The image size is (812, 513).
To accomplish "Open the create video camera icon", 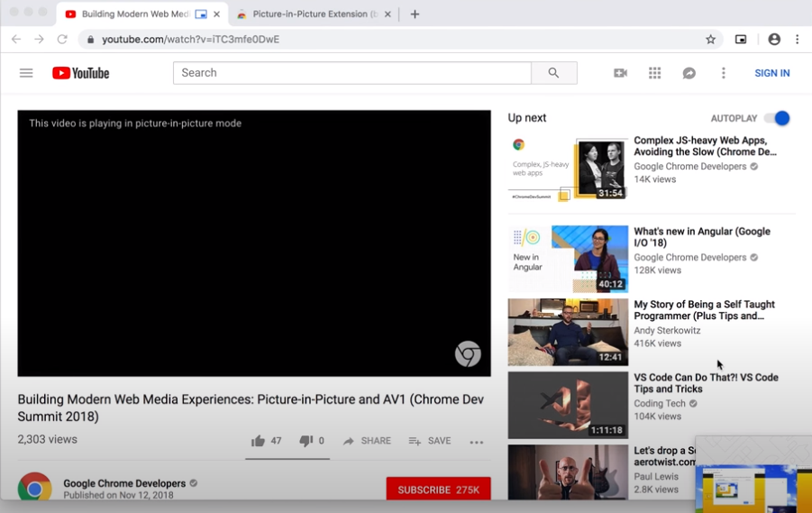I will pyautogui.click(x=620, y=73).
